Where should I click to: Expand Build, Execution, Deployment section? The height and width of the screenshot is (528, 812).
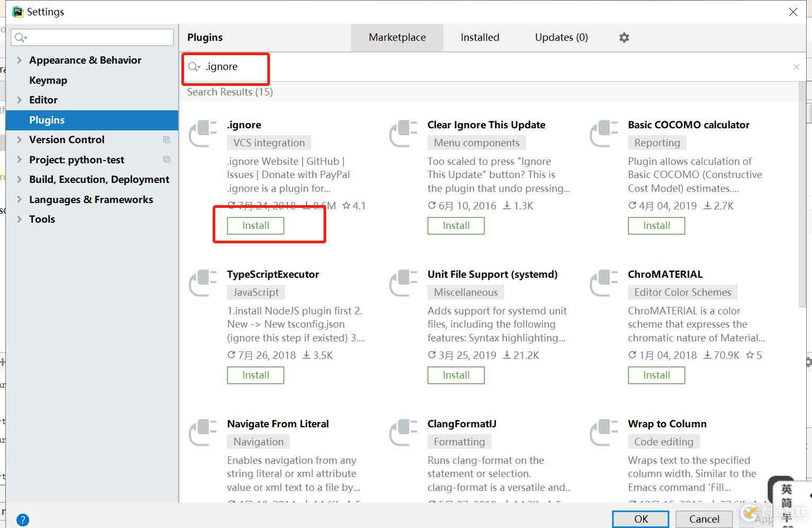19,180
